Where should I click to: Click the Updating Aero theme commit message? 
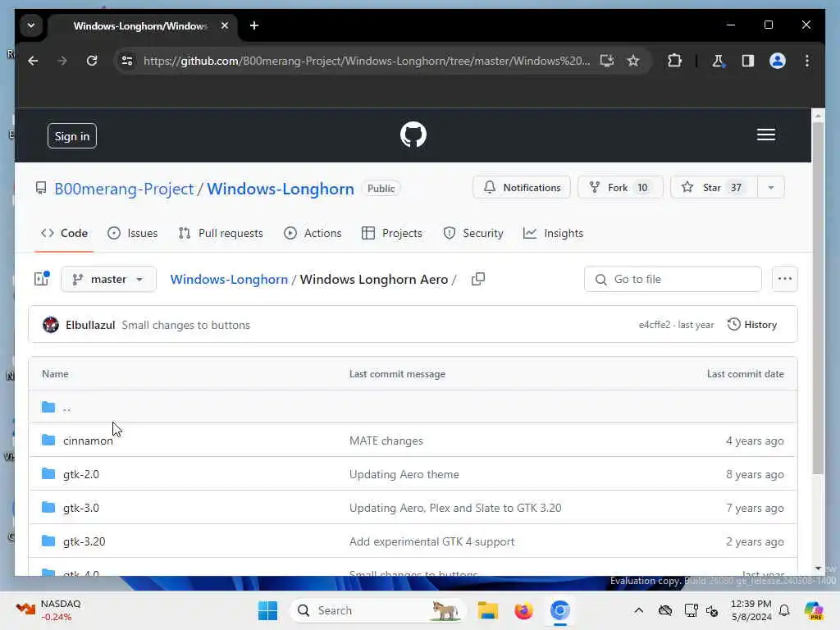pos(404,474)
